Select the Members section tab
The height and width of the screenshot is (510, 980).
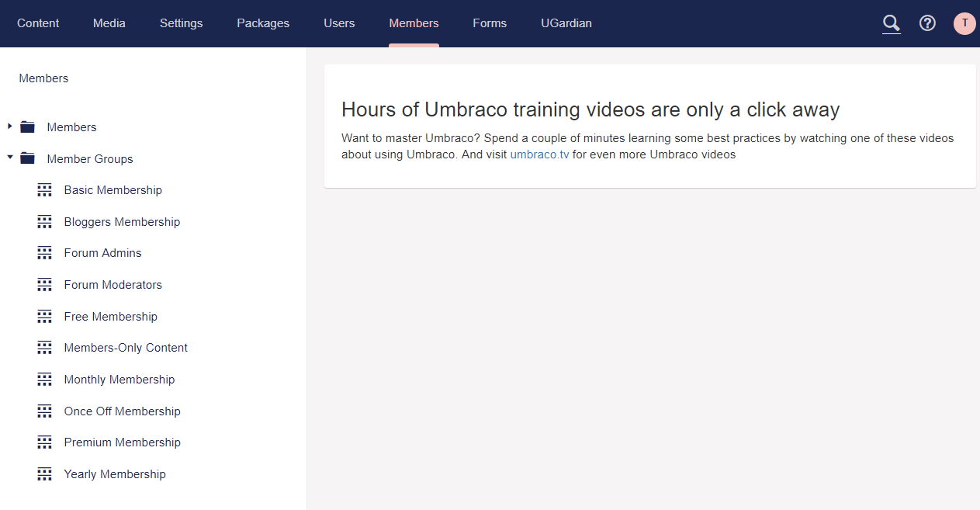pyautogui.click(x=414, y=23)
